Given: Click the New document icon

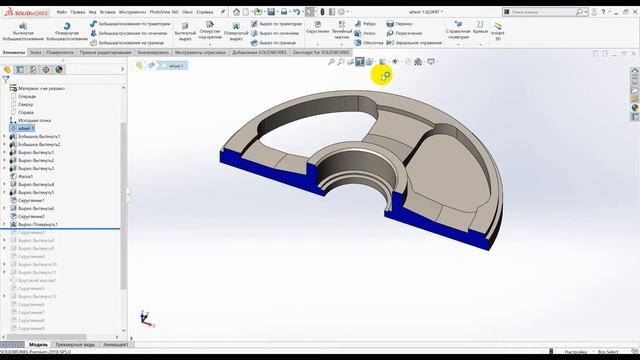Looking at the screenshot, I should (x=246, y=12).
